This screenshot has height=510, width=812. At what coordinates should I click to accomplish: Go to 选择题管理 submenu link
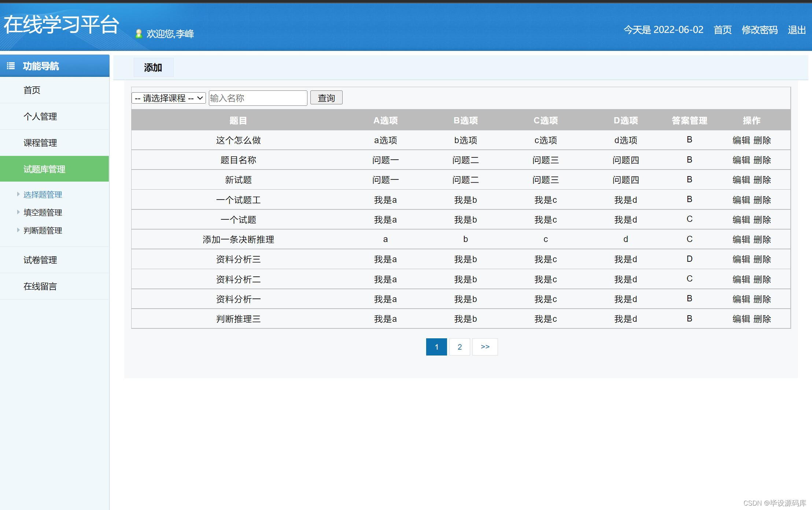tap(43, 194)
